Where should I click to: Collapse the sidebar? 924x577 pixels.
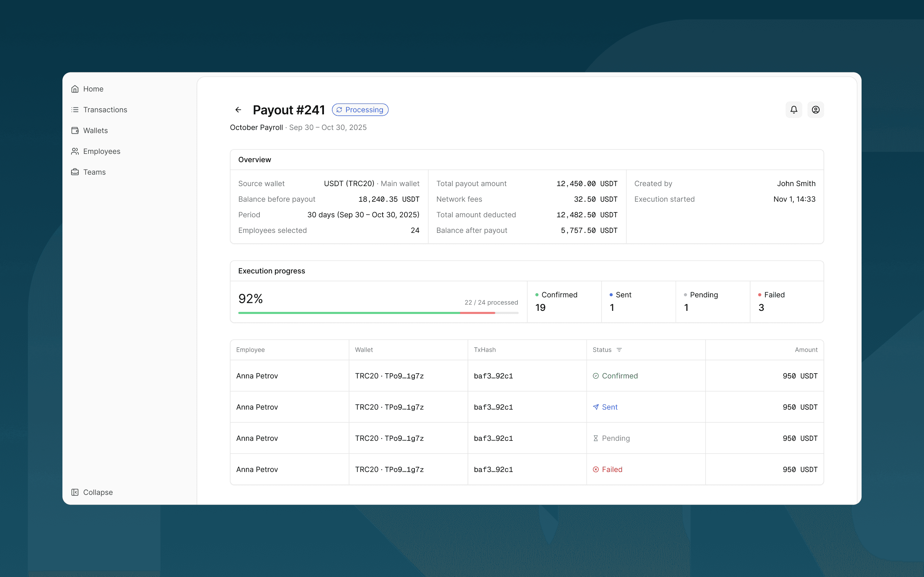92,492
